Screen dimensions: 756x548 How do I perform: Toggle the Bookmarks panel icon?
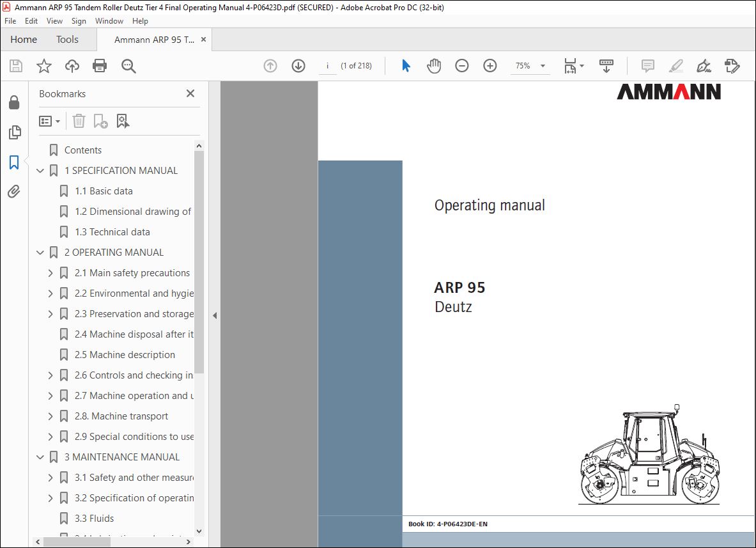click(x=14, y=162)
